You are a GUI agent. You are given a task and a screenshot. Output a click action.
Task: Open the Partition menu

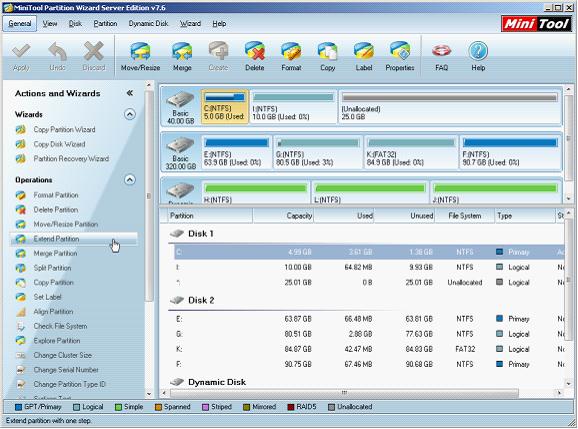tap(105, 24)
